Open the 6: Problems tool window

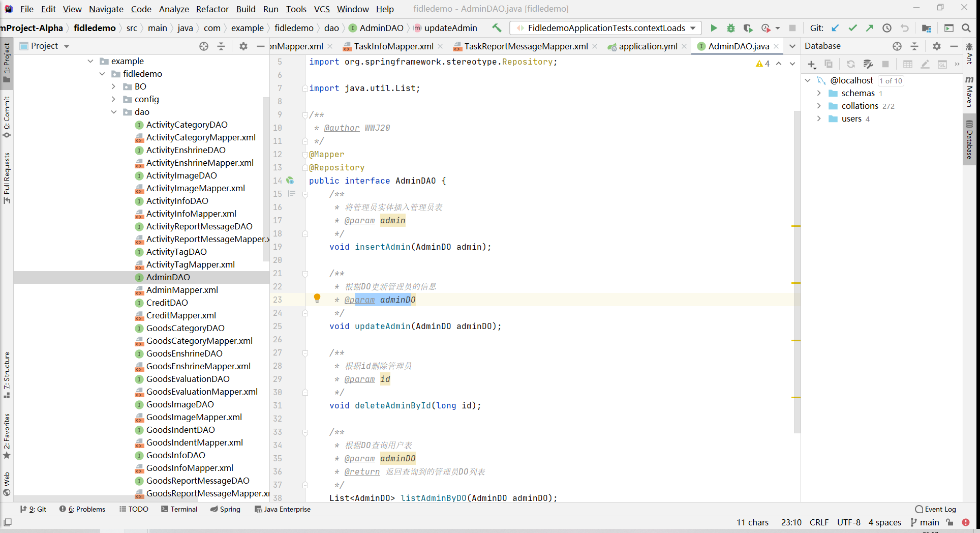click(x=82, y=509)
